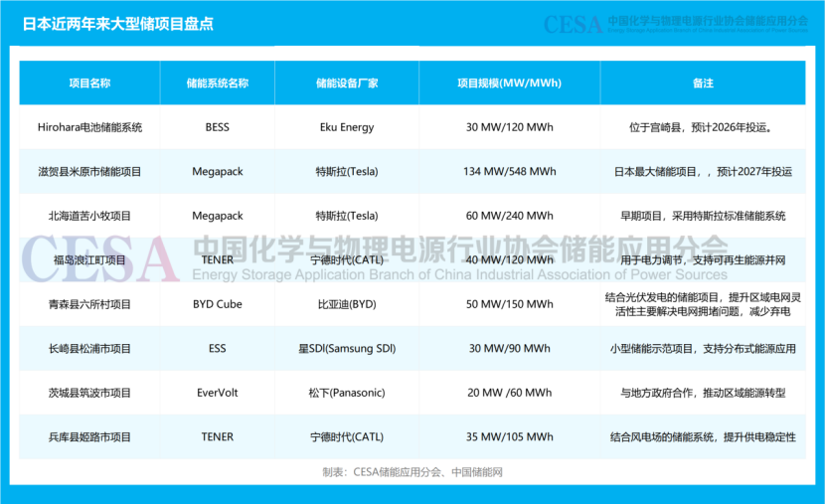Image resolution: width=826 pixels, height=504 pixels.
Task: Click the '北海道苫小牧项目' cell
Action: [x=89, y=216]
